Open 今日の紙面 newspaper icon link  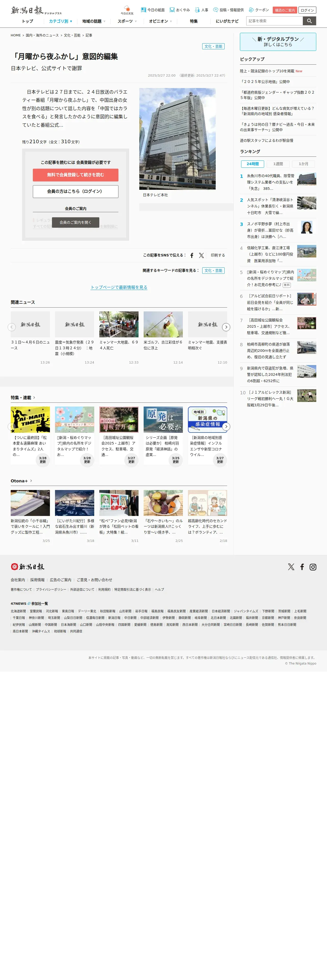point(153,10)
